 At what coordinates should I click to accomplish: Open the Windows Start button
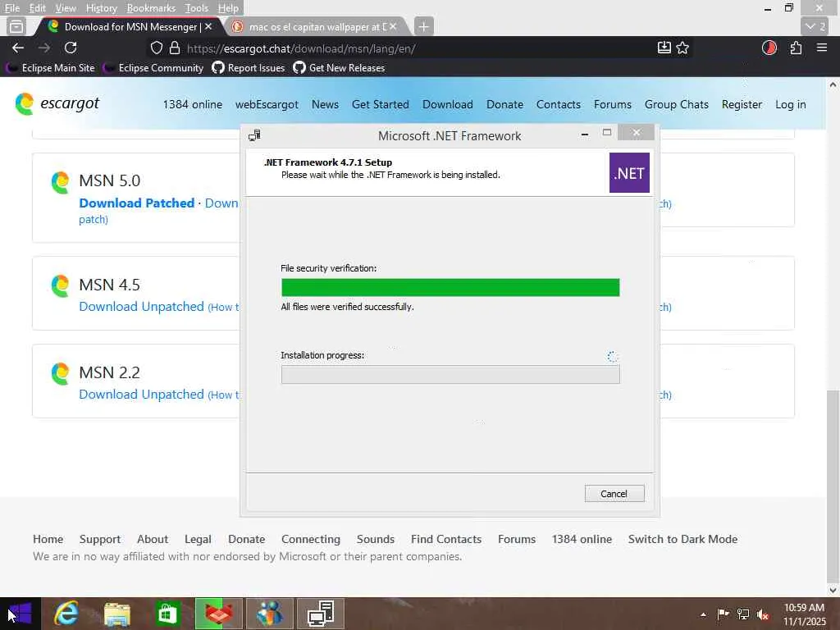tap(21, 614)
